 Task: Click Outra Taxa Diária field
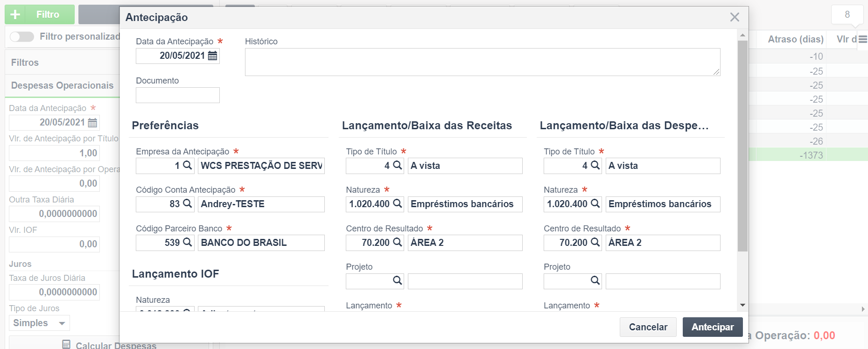(54, 214)
